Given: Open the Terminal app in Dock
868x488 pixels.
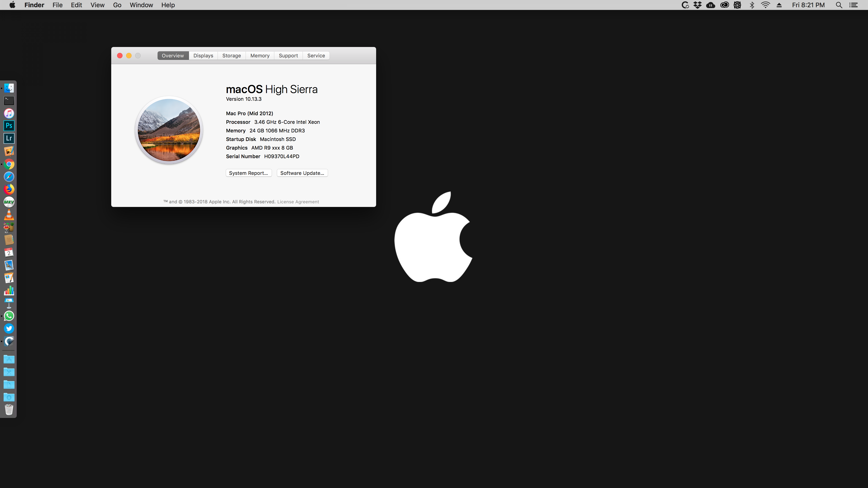Looking at the screenshot, I should tap(9, 100).
